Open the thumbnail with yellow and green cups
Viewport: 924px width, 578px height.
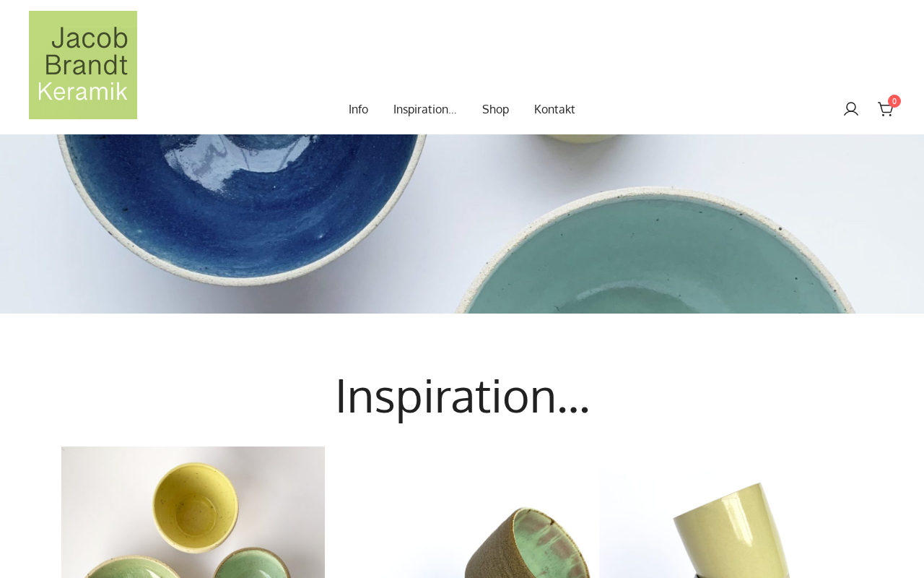pyautogui.click(x=193, y=512)
